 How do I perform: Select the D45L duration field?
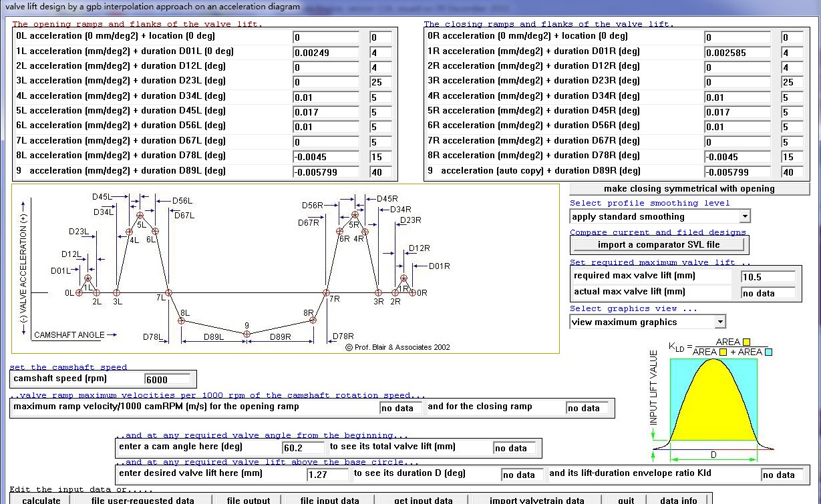(381, 112)
